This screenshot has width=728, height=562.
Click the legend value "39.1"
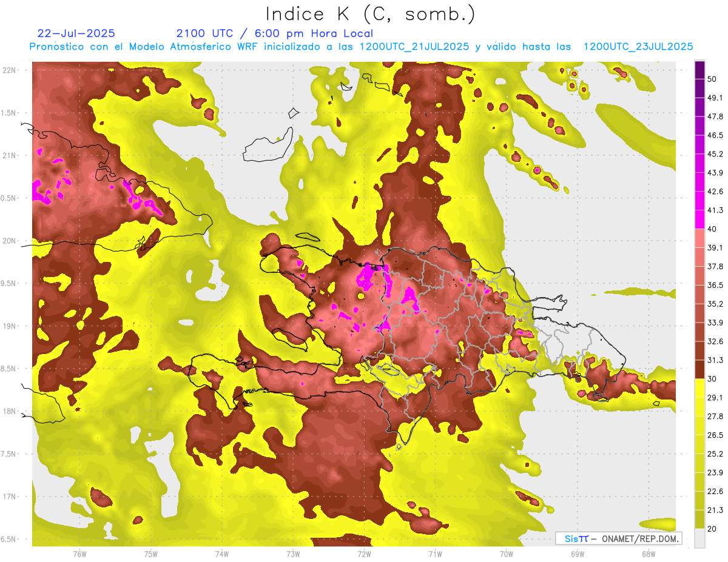pyautogui.click(x=715, y=248)
